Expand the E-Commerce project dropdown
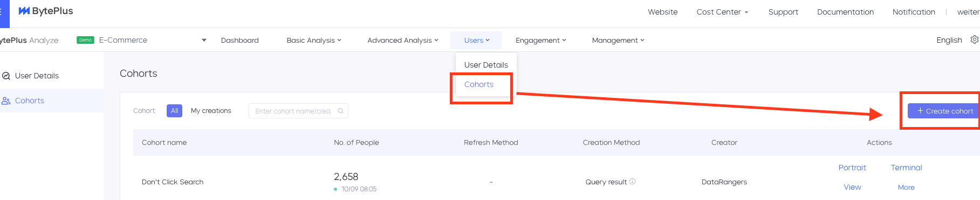980x200 pixels. pos(204,41)
